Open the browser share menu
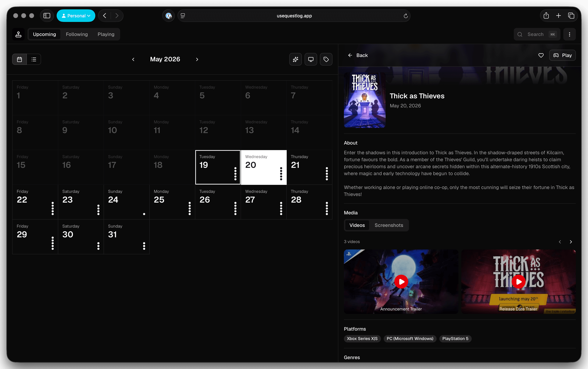 click(546, 16)
